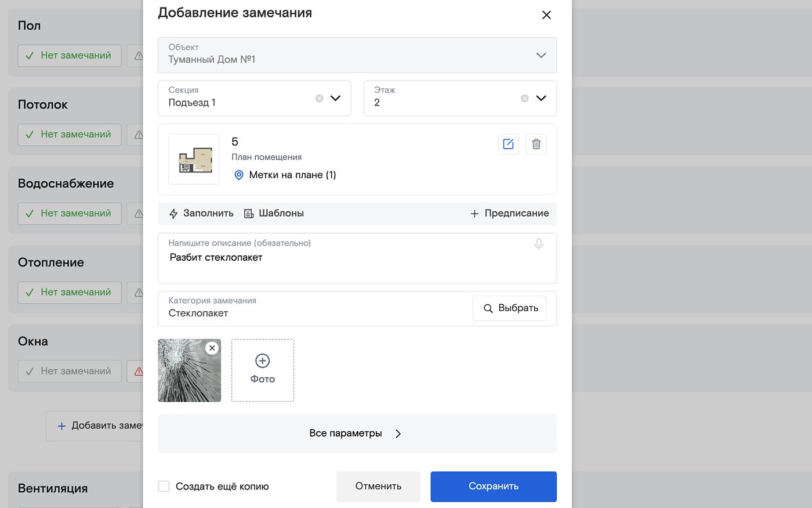
Task: Clear the Этаж field value
Action: pyautogui.click(x=524, y=98)
